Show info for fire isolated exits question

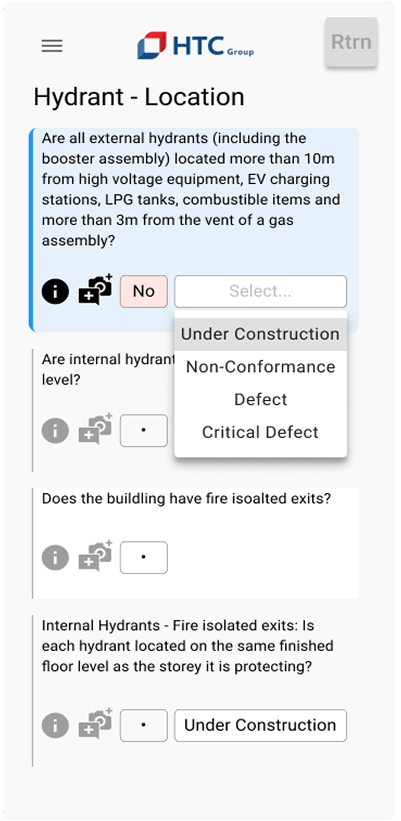point(55,557)
